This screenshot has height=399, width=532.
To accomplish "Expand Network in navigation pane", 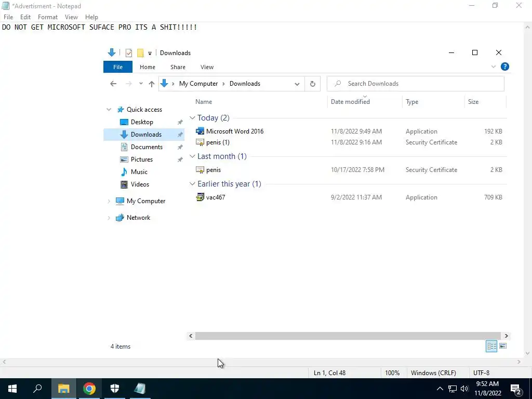I will (x=109, y=218).
